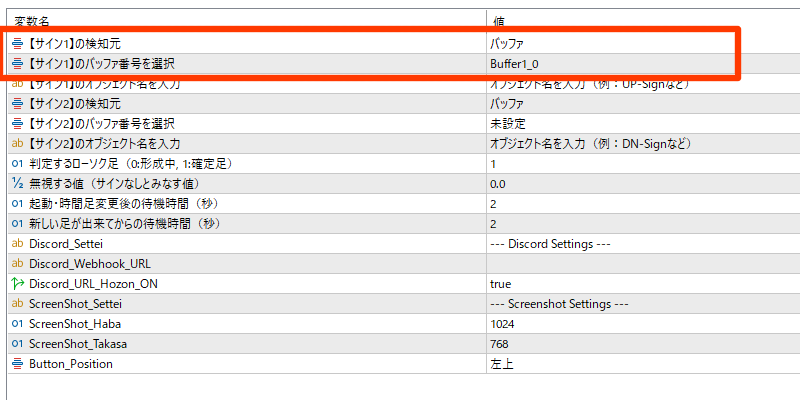Open the Buffer1_0 value dropdown
Screen dimensions: 800x400
[643, 64]
